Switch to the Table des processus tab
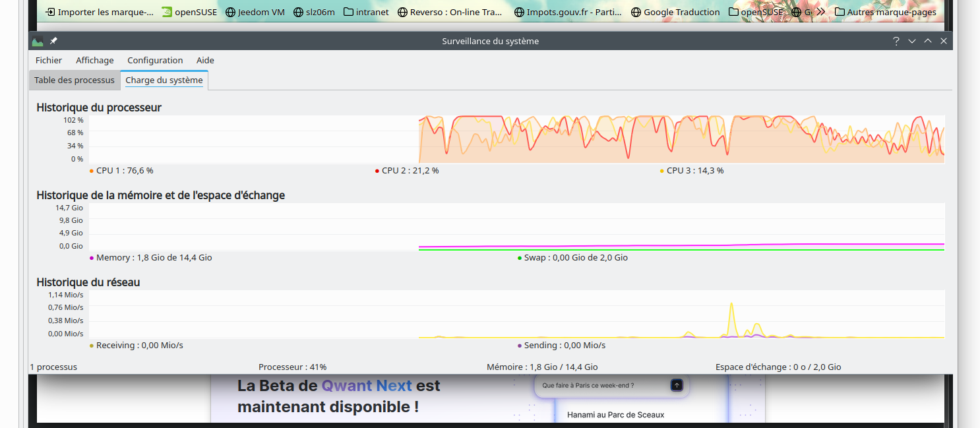The image size is (980, 428). pyautogui.click(x=75, y=80)
